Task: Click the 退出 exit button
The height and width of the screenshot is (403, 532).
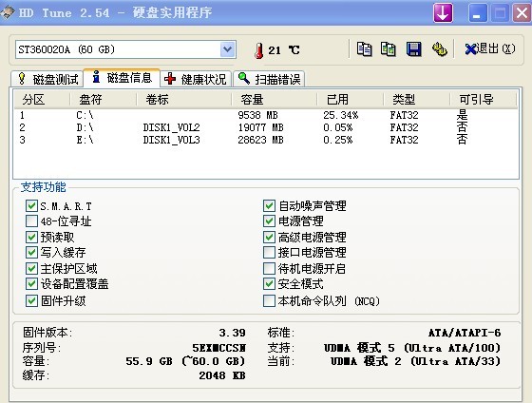Action: click(490, 49)
